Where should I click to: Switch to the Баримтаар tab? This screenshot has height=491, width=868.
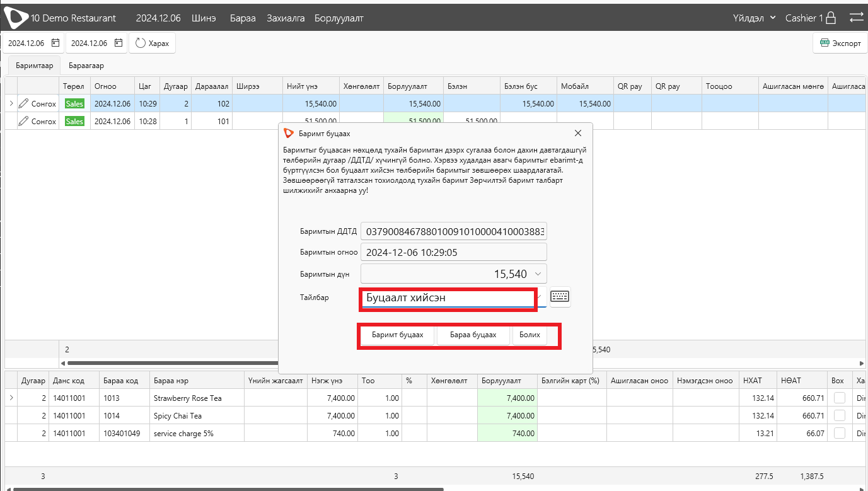(34, 66)
